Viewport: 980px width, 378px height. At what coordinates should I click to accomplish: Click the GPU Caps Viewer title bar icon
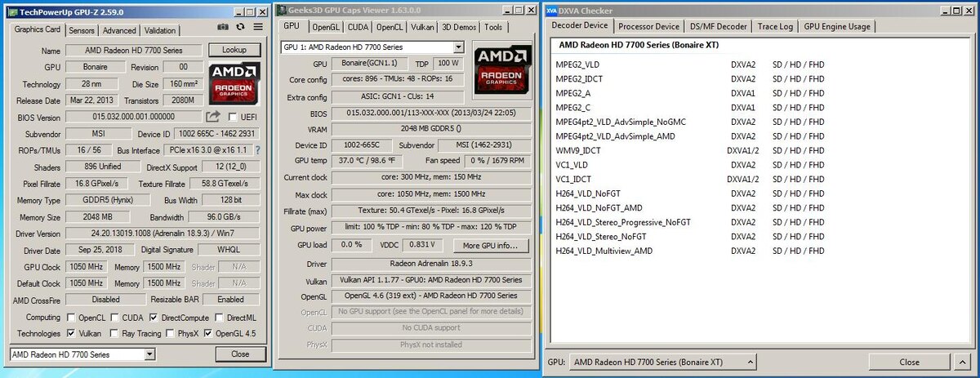pos(282,11)
